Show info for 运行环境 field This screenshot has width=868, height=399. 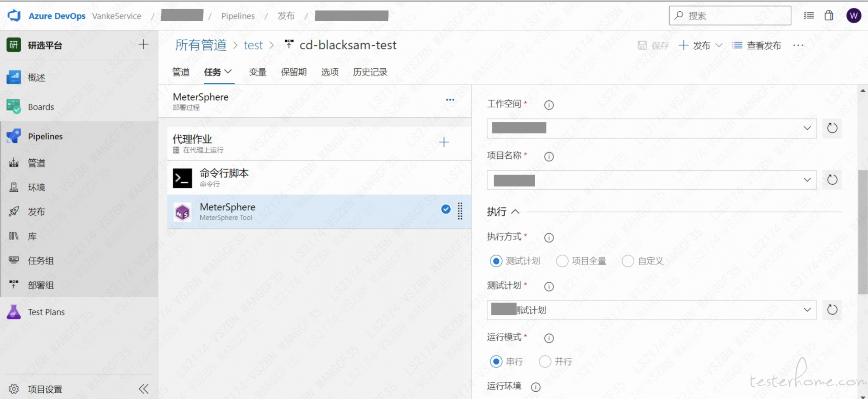[x=536, y=387]
